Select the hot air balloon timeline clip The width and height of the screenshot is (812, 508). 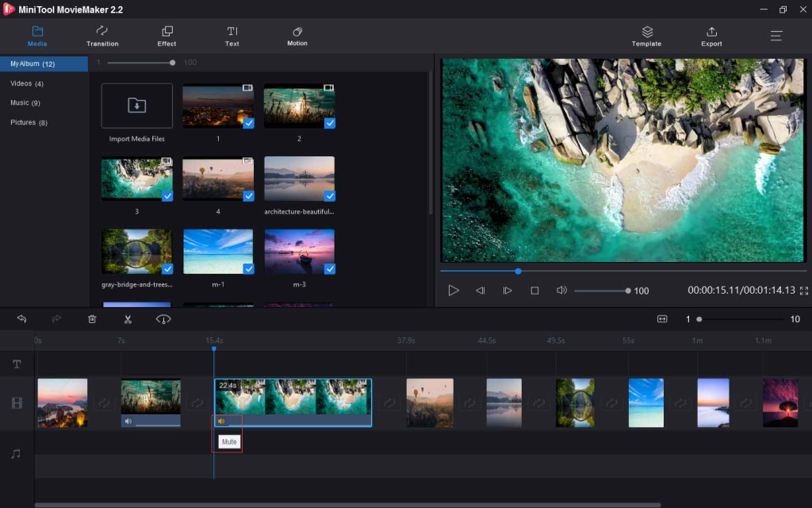tap(430, 402)
